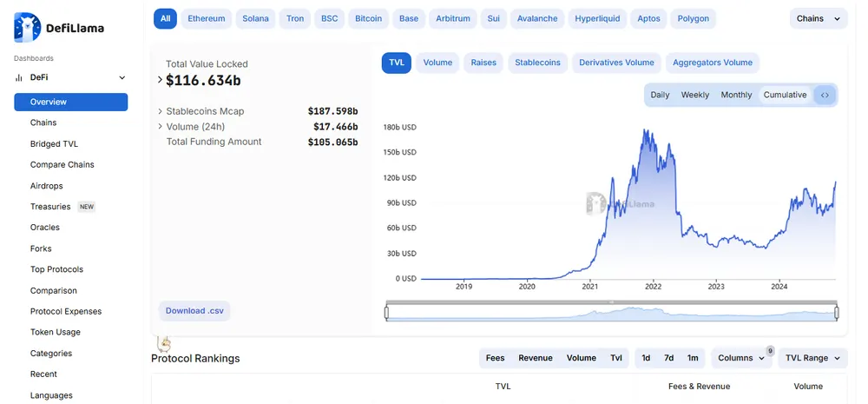Image resolution: width=868 pixels, height=404 pixels.
Task: Open the Forks page
Action: [x=41, y=248]
